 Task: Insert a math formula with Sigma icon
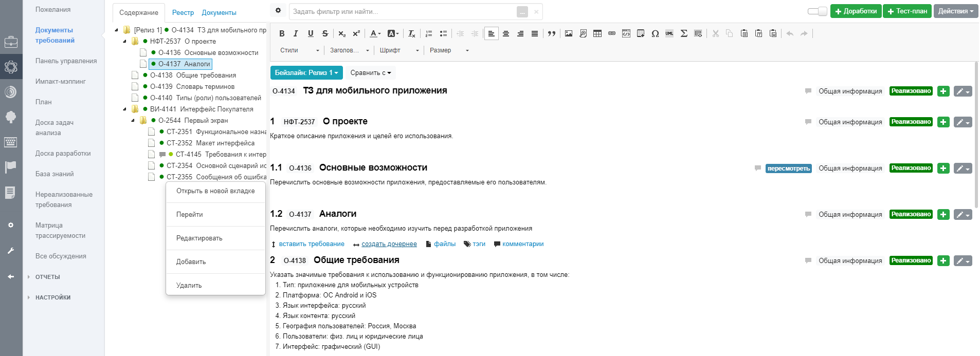(x=683, y=33)
